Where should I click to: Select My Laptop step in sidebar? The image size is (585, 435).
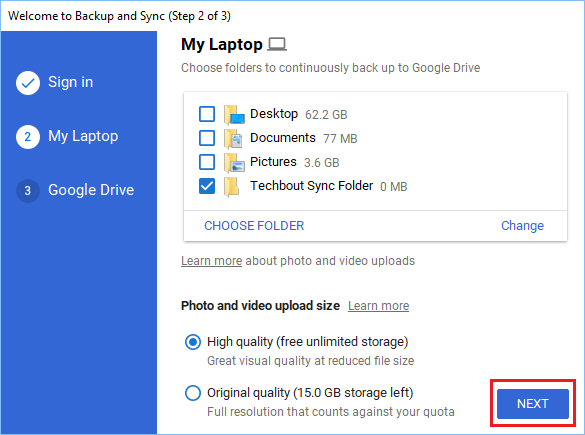click(x=83, y=136)
